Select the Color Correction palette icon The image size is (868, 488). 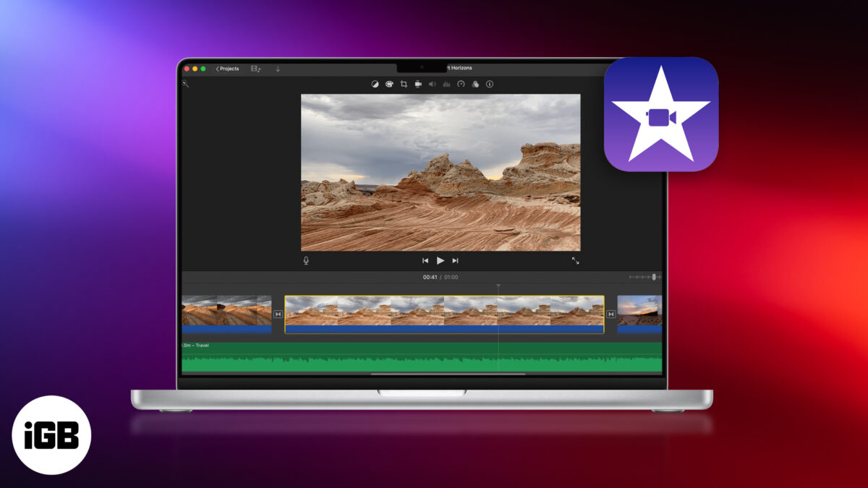(x=388, y=84)
